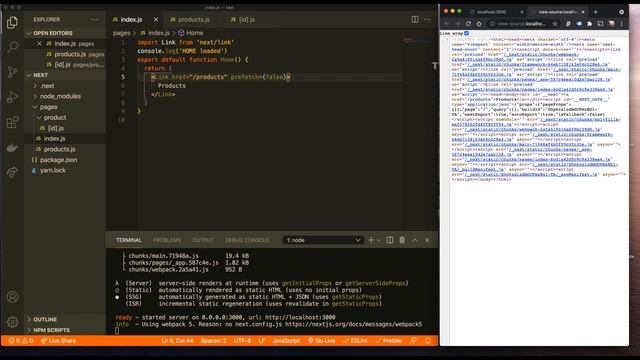Click 'Ln 5, Col 44' in status bar
This screenshot has height=360, width=640.
[177, 340]
